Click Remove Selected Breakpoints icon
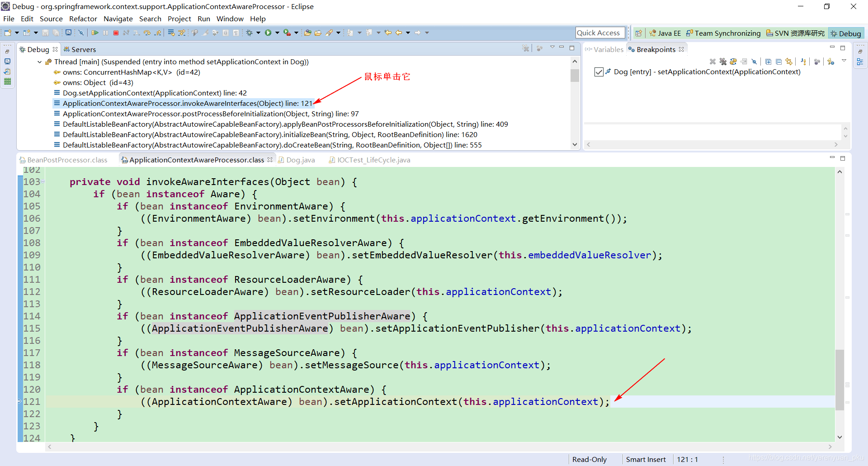 tap(712, 62)
